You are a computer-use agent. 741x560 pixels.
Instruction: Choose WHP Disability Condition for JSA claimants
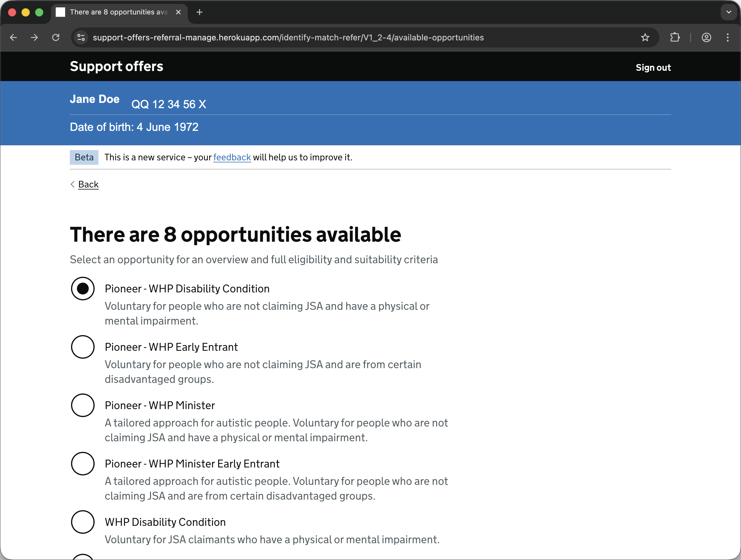coord(83,522)
